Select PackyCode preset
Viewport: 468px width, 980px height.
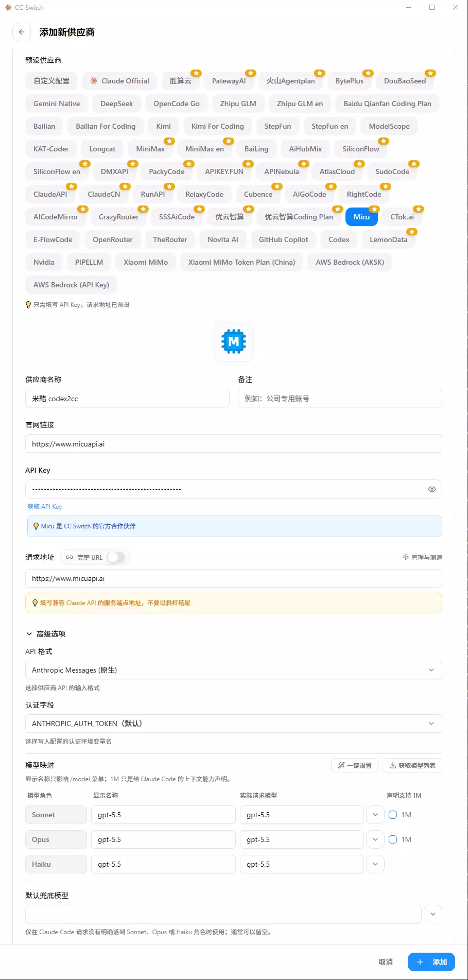coord(167,171)
